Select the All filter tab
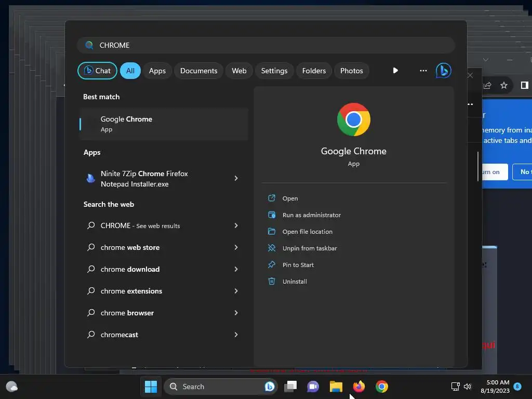The height and width of the screenshot is (399, 532). click(130, 71)
